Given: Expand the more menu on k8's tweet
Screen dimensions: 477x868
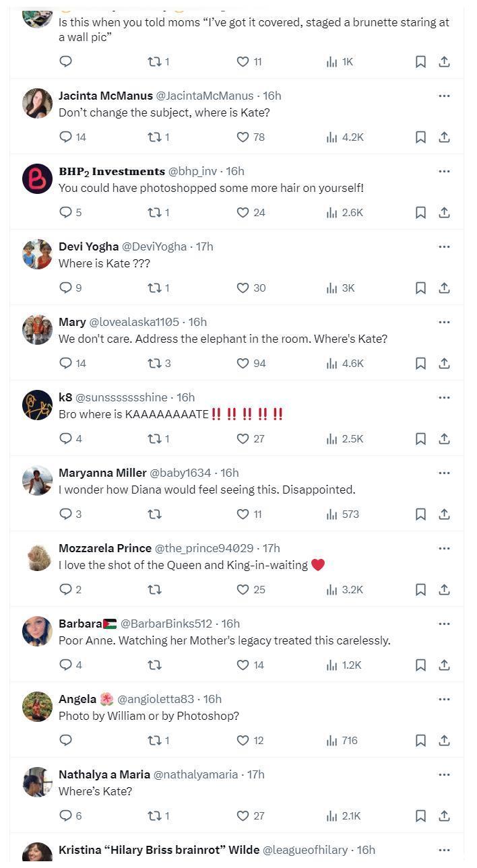Looking at the screenshot, I should 444,397.
